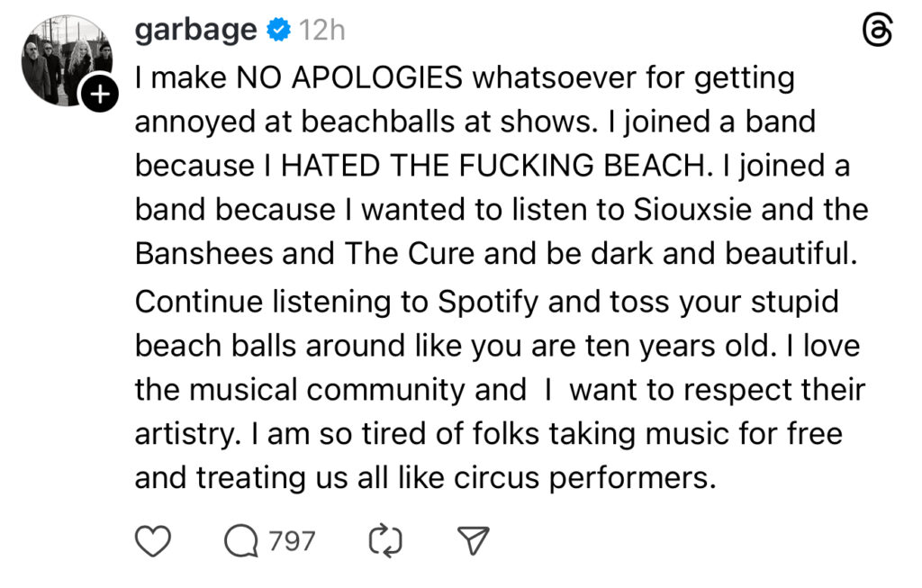922x588 pixels.
Task: Open the garbage username profile link
Action: point(195,31)
